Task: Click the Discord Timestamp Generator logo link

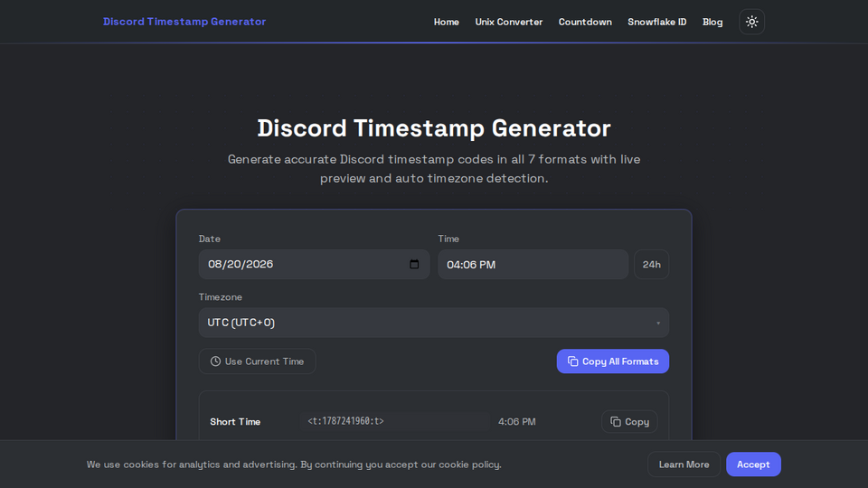Action: (x=184, y=22)
